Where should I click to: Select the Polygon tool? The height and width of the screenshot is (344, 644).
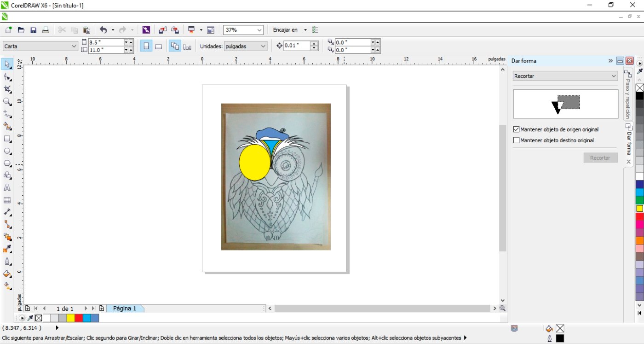point(7,163)
